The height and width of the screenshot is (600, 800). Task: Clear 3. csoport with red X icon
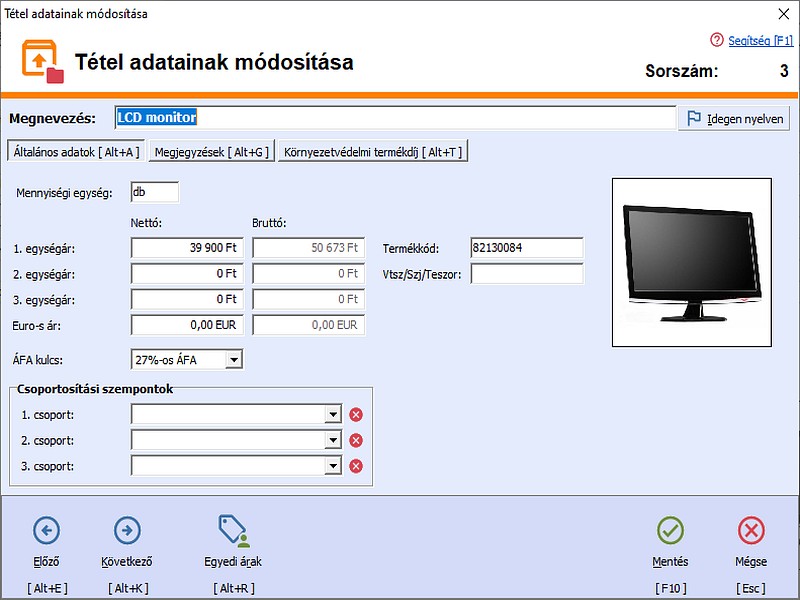pyautogui.click(x=355, y=466)
